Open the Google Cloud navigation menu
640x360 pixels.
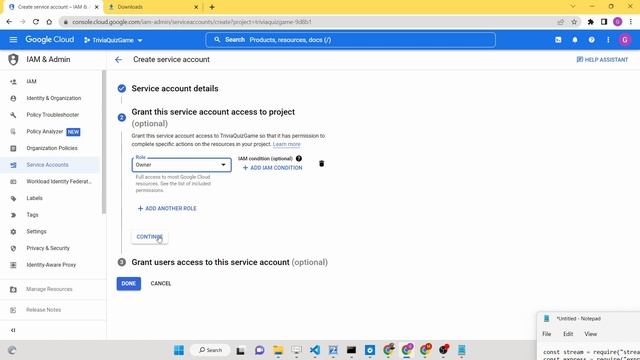tap(13, 40)
